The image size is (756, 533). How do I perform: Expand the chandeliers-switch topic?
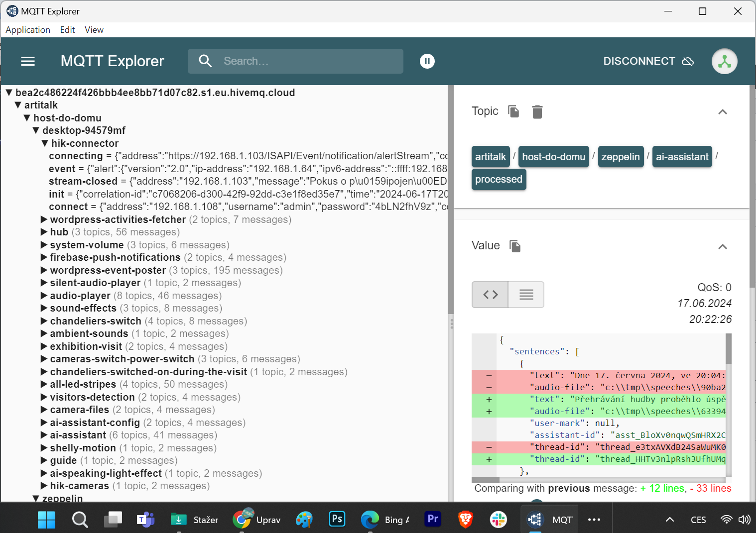coord(44,321)
